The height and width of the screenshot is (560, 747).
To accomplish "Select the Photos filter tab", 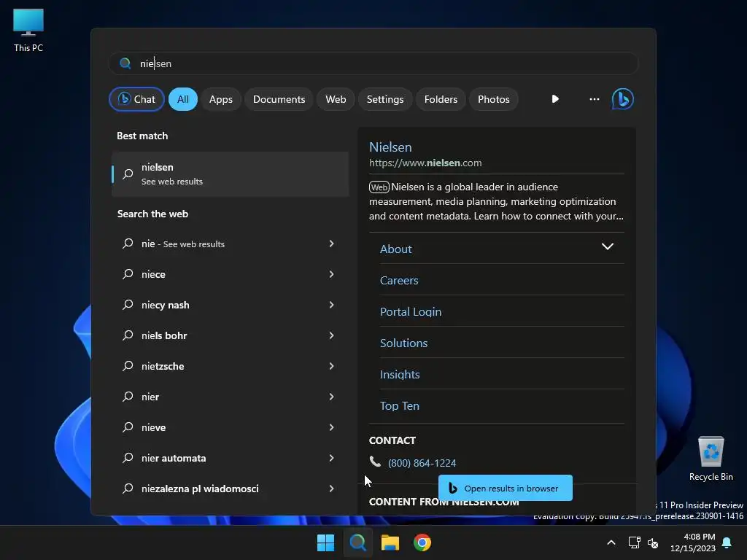I will (x=494, y=99).
